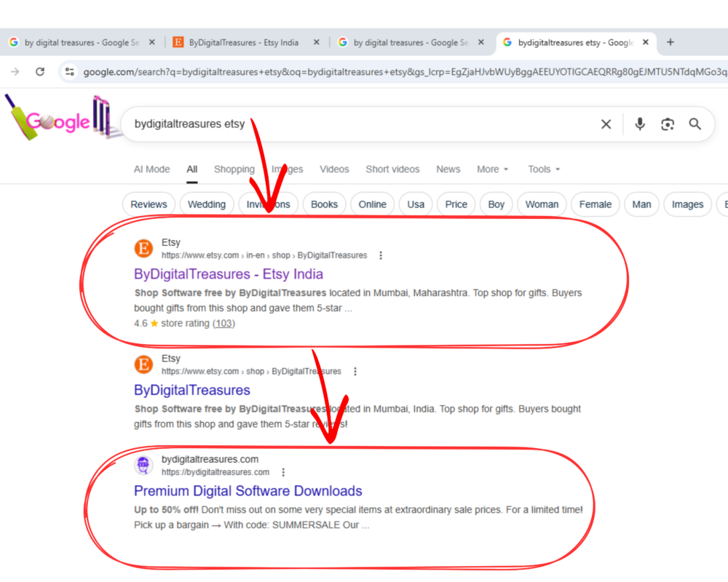This screenshot has height=582, width=728.
Task: Apply the Usa filter chip
Action: point(416,204)
